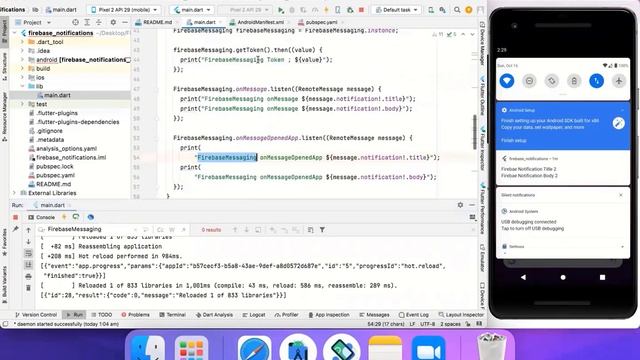Viewport: 640px width, 360px height.
Task: Filter search results funnel icon
Action: tap(322, 230)
